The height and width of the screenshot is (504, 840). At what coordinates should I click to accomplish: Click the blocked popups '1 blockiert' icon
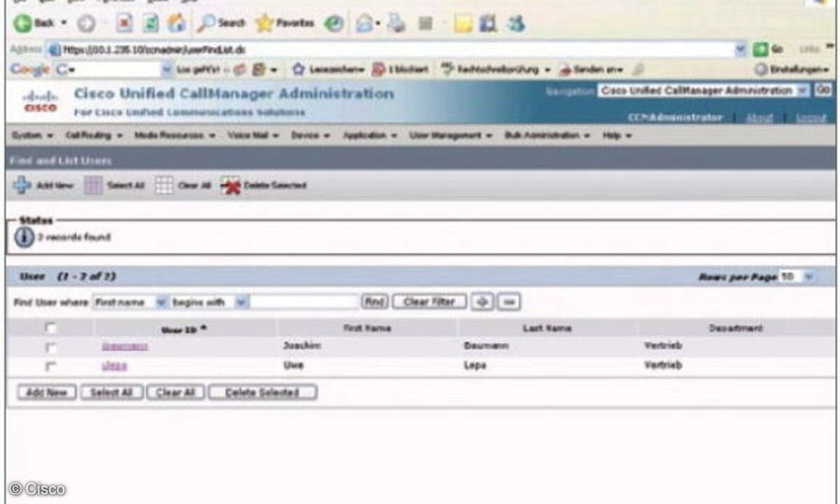(378, 69)
